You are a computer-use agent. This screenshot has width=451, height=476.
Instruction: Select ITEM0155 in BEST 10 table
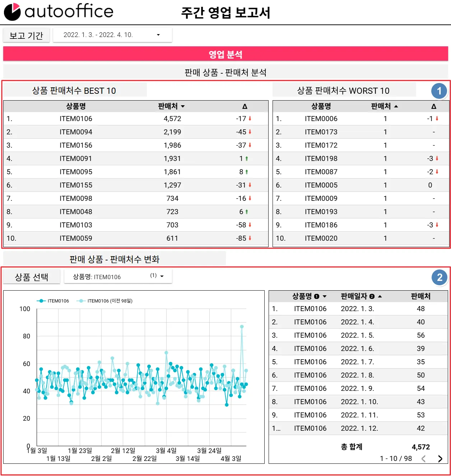click(76, 185)
